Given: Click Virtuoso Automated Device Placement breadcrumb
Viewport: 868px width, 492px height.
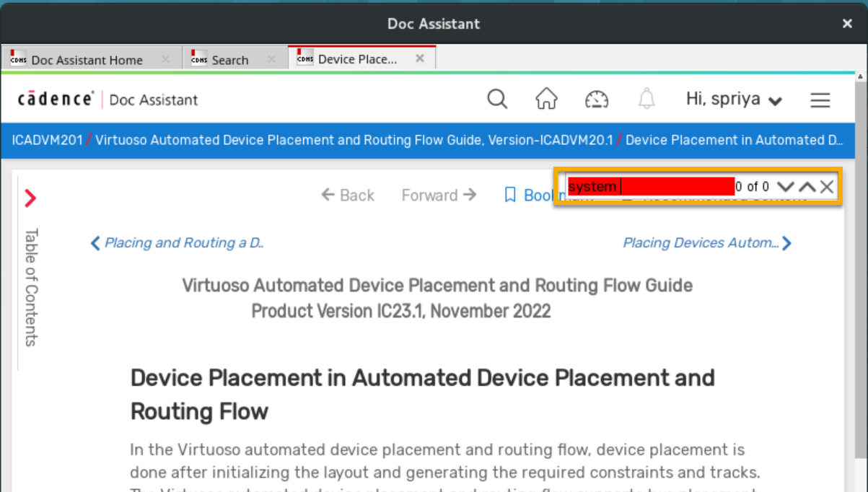Looking at the screenshot, I should (x=354, y=140).
